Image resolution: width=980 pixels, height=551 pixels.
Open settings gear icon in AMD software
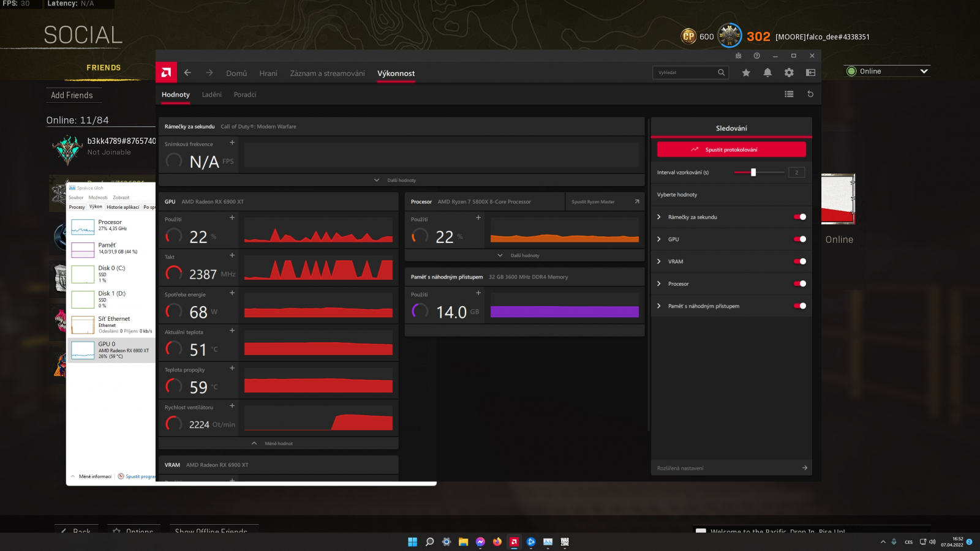(x=789, y=73)
